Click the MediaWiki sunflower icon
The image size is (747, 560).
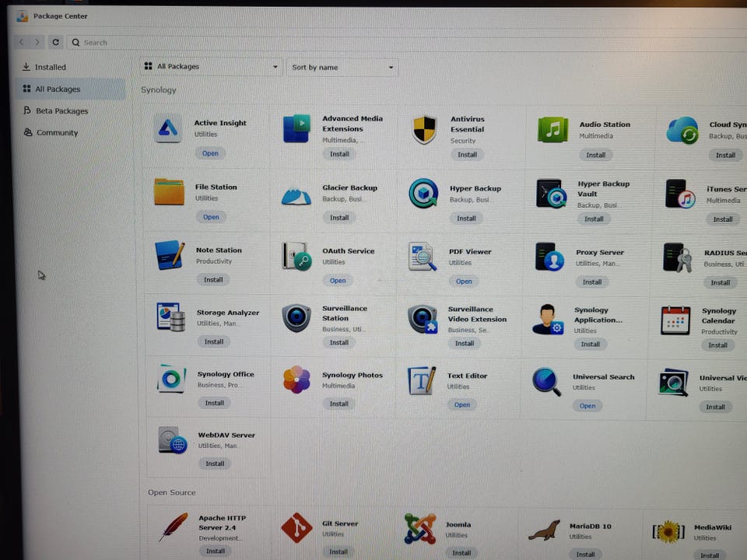click(668, 531)
